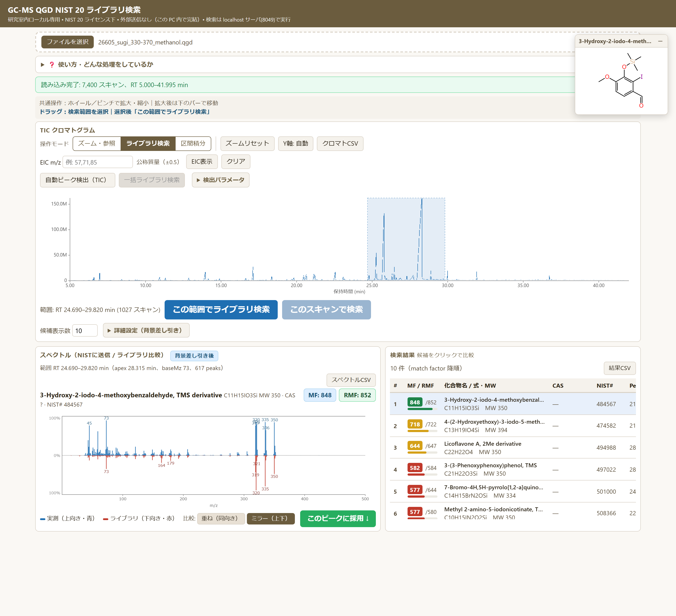
Task: Select result row 1 3-Hydroxy-2-iodo-4-methoxybenzal
Action: click(513, 404)
